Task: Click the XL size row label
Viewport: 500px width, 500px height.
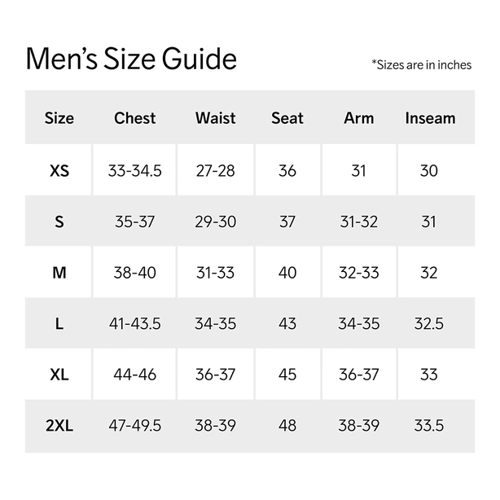Action: point(59,375)
